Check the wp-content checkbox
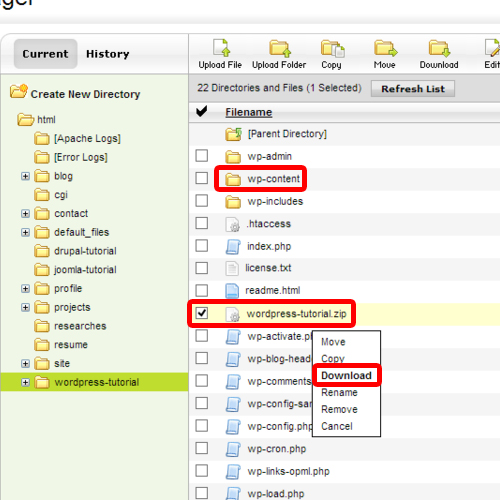500x500 pixels. point(202,178)
